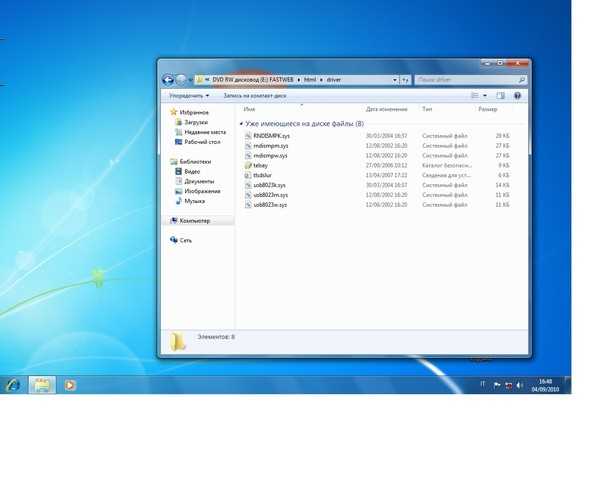
Task: Click the taskbar clock showing 16:48
Action: 545,385
